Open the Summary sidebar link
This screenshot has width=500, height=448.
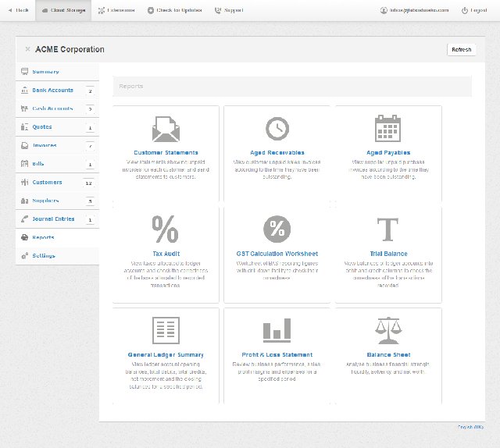click(x=45, y=71)
